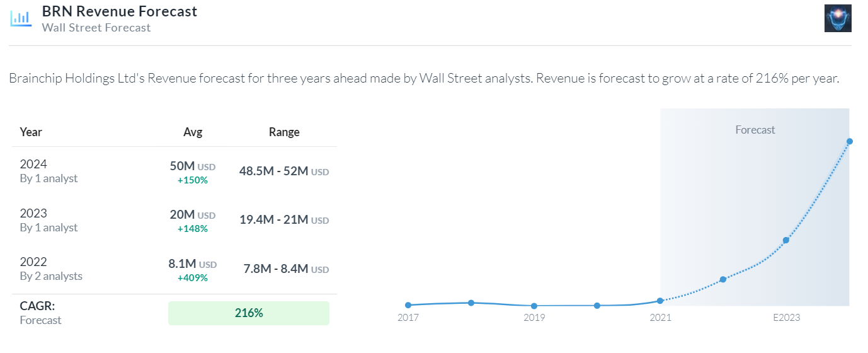This screenshot has height=353, width=868.
Task: Click the E2023 forecast data point on the curve
Action: coord(785,240)
